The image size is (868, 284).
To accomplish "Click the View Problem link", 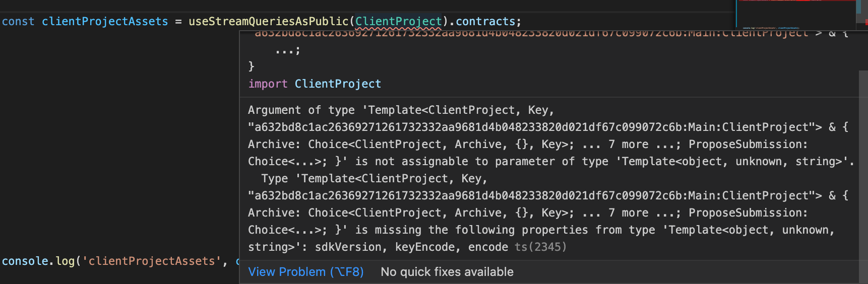I will pyautogui.click(x=305, y=272).
